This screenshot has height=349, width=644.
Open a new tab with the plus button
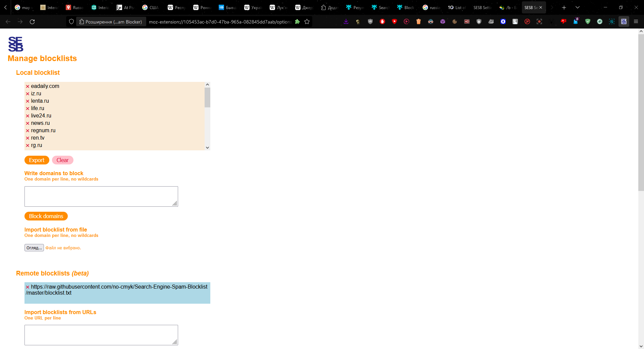coord(564,7)
